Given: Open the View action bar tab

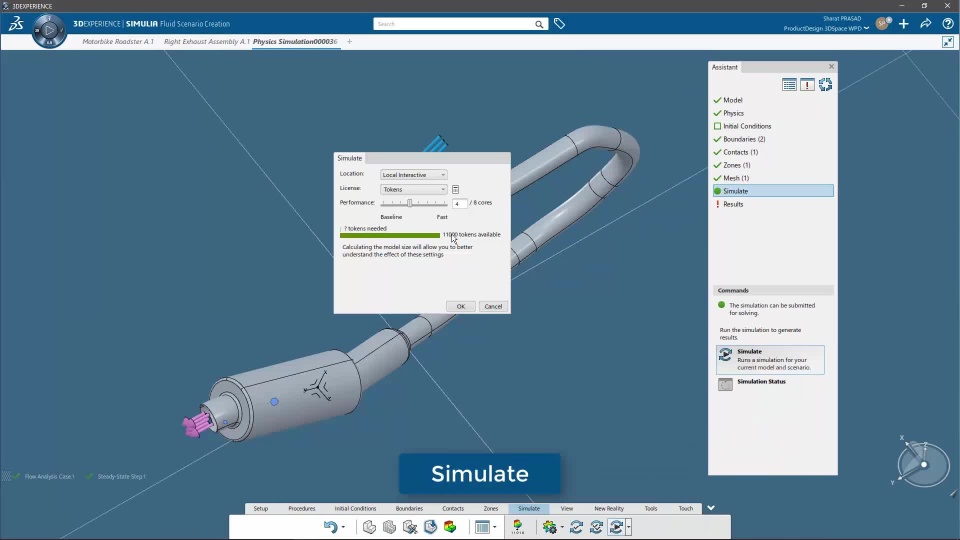Looking at the screenshot, I should 567,509.
